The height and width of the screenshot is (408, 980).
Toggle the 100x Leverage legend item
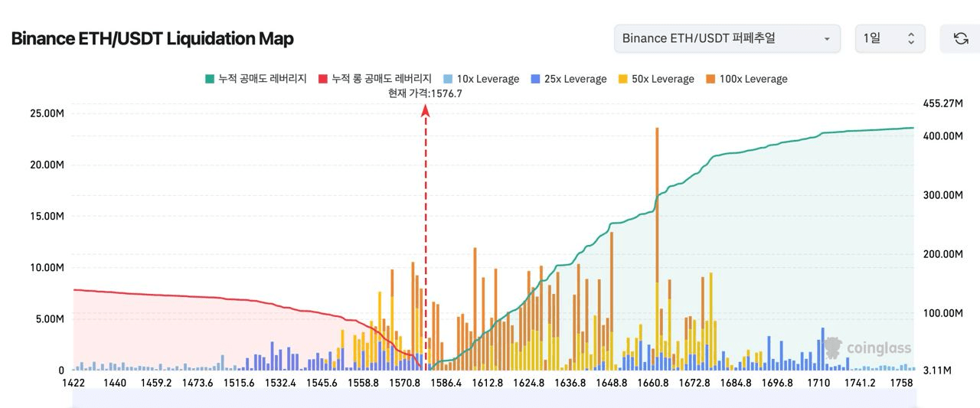pos(746,79)
